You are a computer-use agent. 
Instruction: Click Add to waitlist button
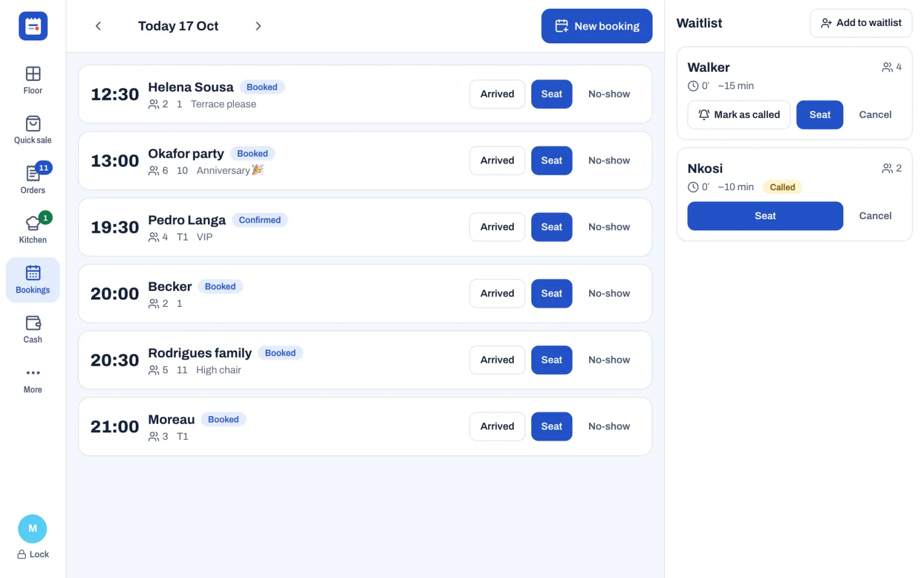[x=860, y=23]
